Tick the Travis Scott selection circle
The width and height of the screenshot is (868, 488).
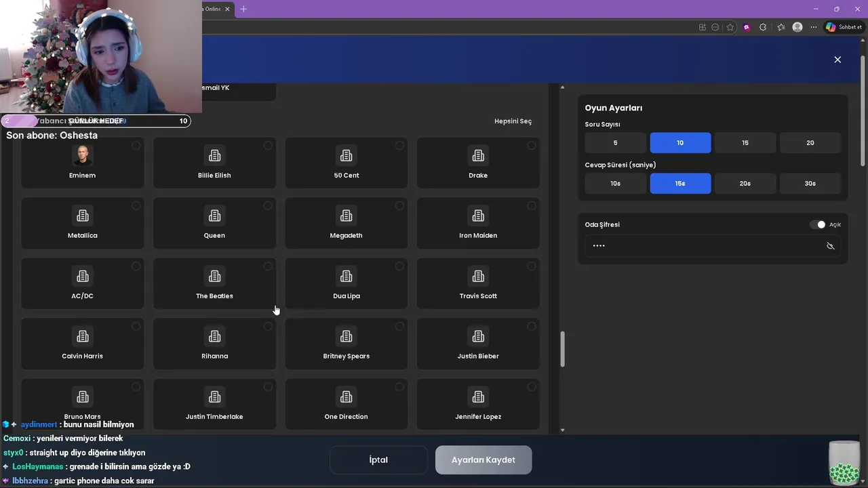tap(531, 266)
